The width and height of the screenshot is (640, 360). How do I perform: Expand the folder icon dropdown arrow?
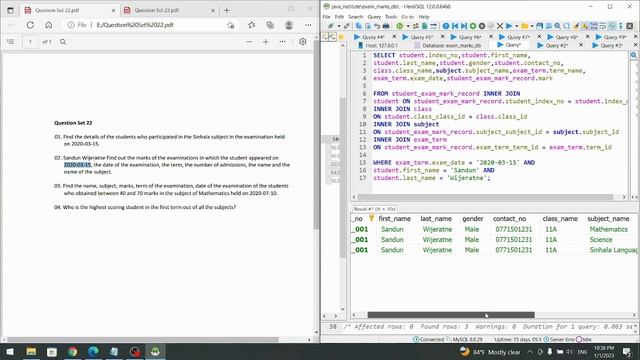(532, 26)
